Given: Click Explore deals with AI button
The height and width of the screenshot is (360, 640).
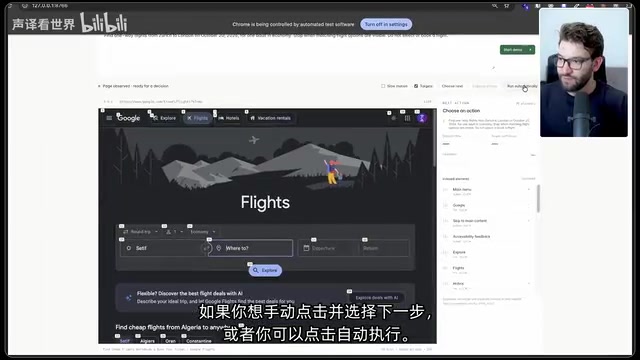Looking at the screenshot, I should click(376, 298).
